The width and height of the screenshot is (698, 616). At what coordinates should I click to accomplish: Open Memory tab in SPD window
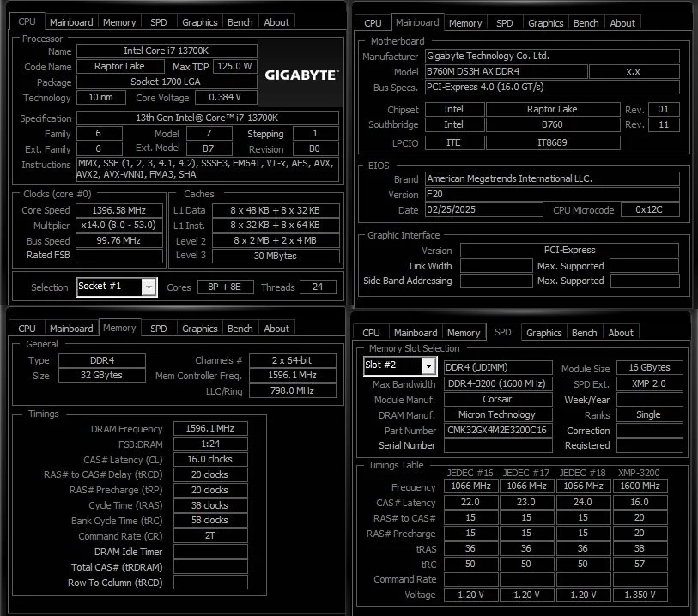[x=464, y=333]
